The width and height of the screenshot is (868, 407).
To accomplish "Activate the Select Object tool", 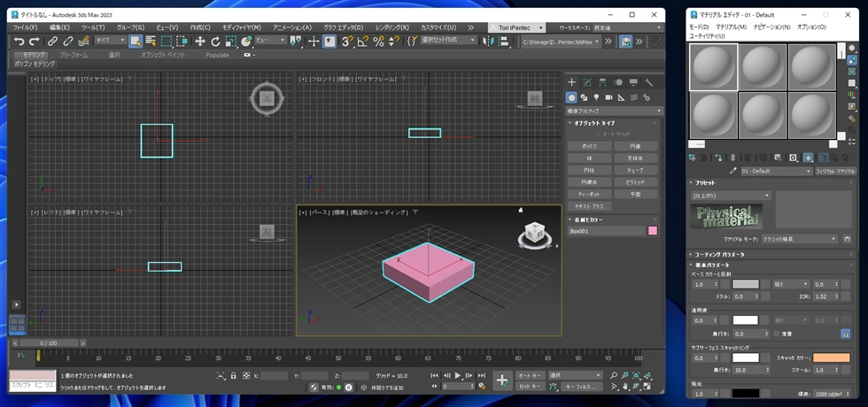I will pyautogui.click(x=135, y=41).
